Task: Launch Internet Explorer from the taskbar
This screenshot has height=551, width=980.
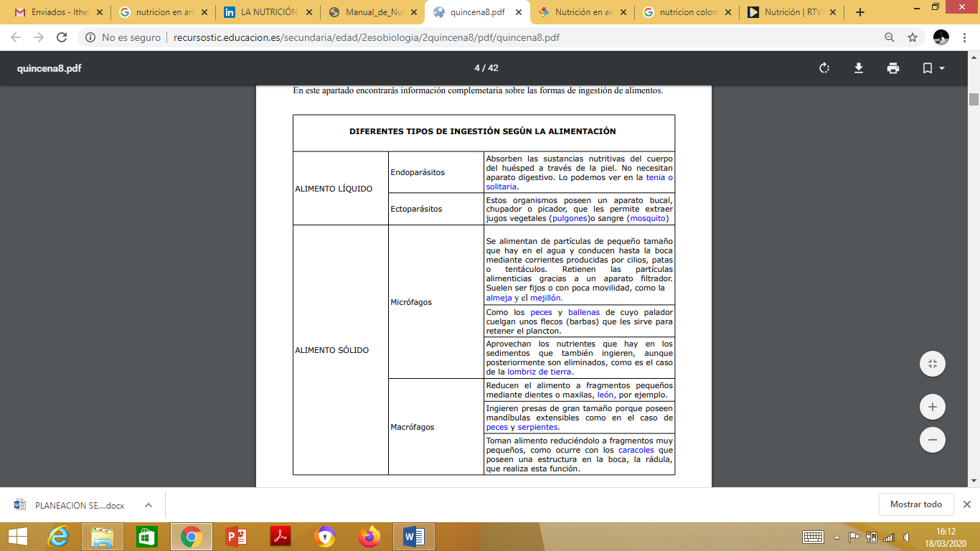Action: click(59, 537)
